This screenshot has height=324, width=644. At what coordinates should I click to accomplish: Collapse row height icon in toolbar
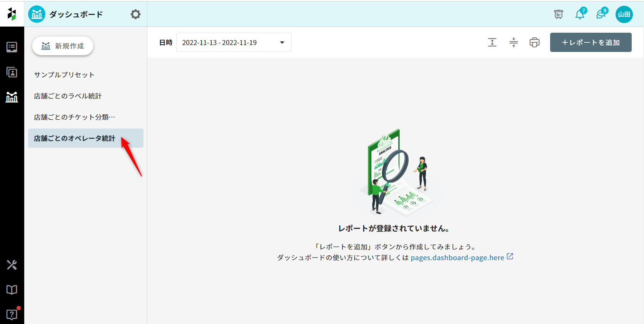pyautogui.click(x=514, y=42)
